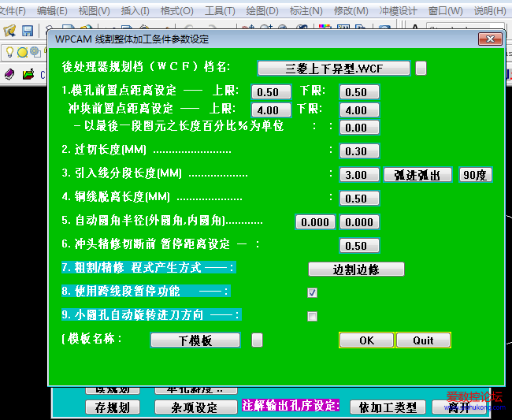Open the 窗口(W) menu

click(445, 11)
